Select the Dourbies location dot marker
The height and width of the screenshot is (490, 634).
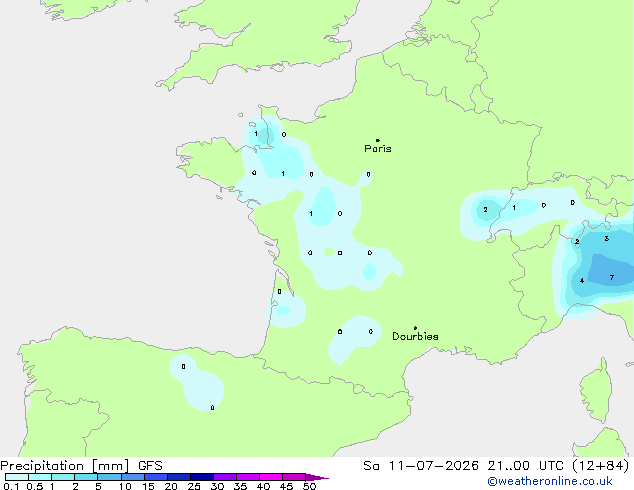(x=415, y=328)
